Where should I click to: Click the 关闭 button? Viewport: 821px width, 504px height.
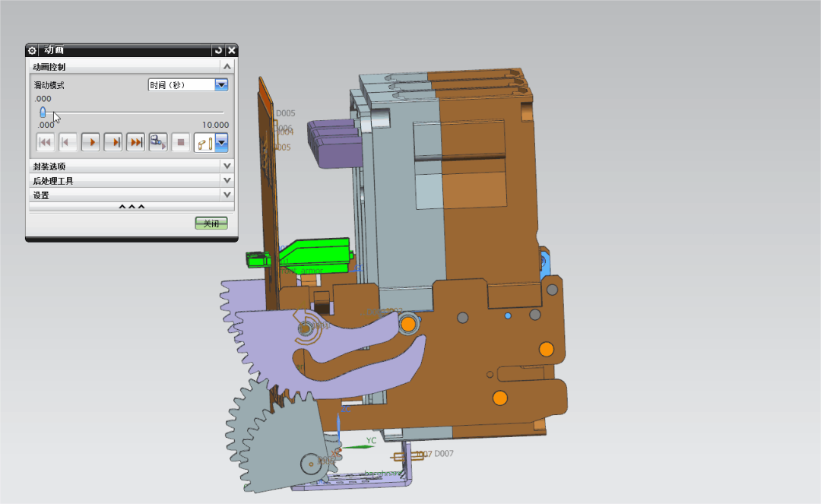[211, 223]
